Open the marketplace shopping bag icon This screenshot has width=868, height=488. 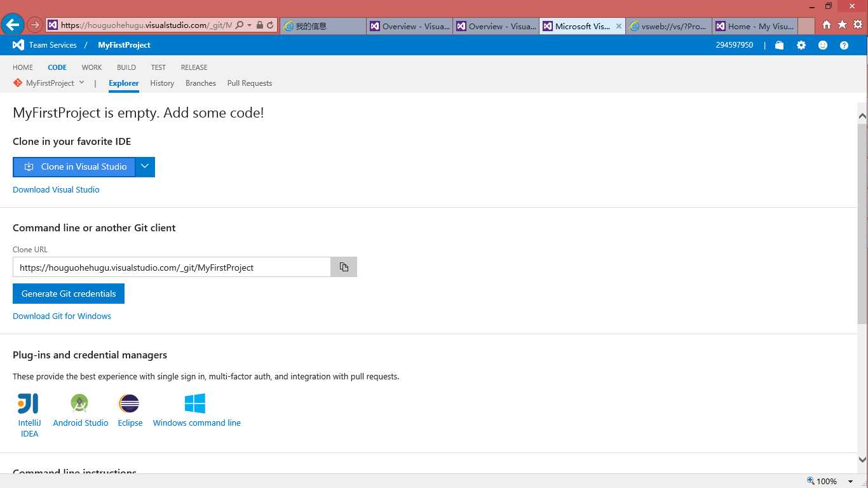click(x=779, y=45)
